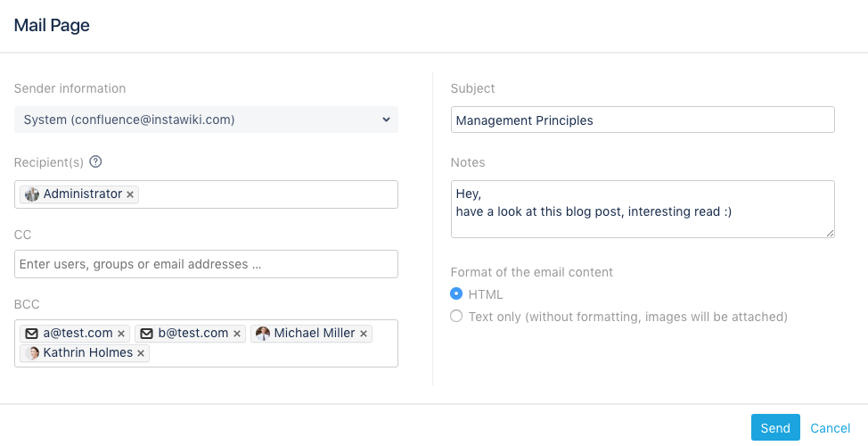The image size is (868, 446).
Task: Click the Recipient(s) help question mark icon
Action: pos(95,161)
